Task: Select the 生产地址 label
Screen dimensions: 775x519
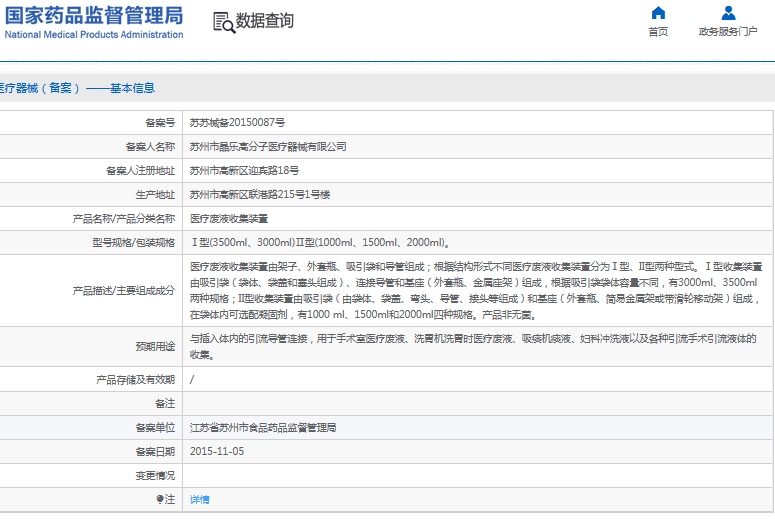Action: pos(155,195)
